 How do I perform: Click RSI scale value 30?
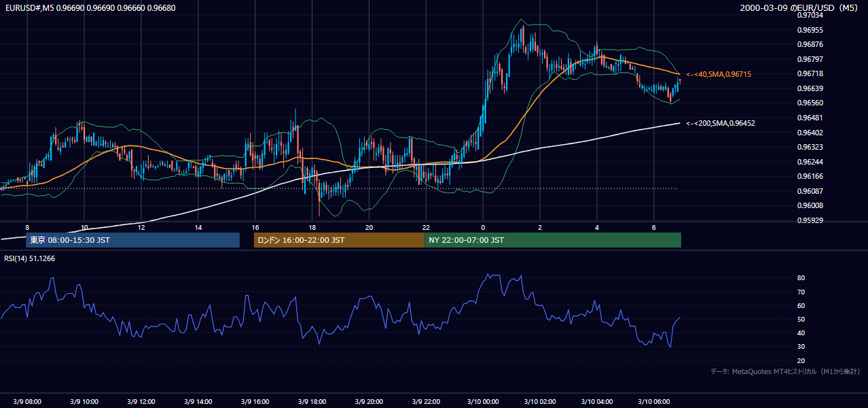click(801, 346)
